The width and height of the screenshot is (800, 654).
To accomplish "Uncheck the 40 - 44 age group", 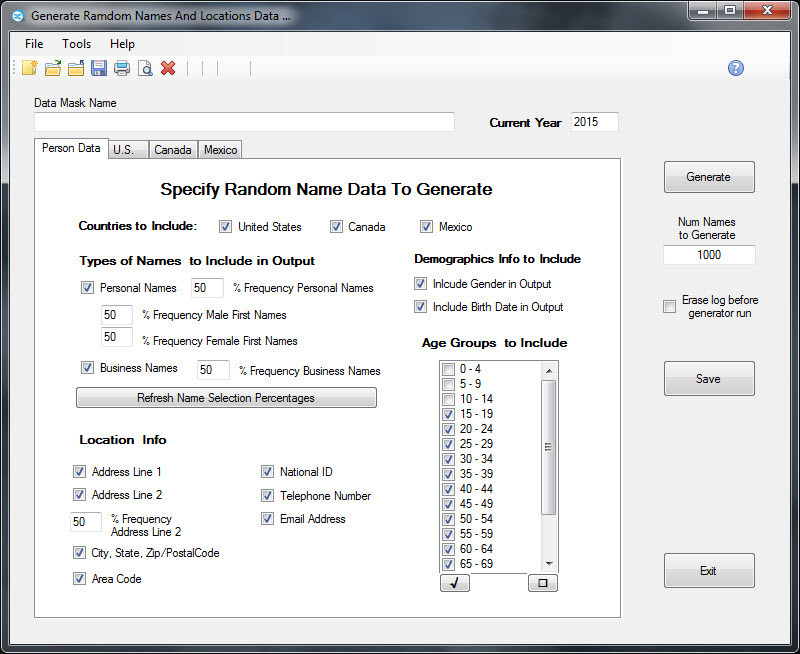I will tap(448, 489).
